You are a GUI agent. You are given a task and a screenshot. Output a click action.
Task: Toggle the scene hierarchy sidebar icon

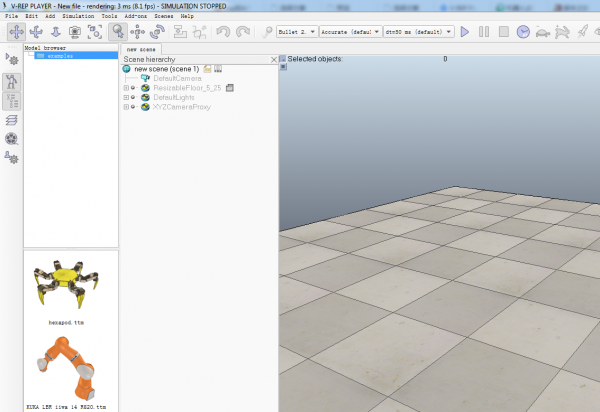click(x=13, y=101)
